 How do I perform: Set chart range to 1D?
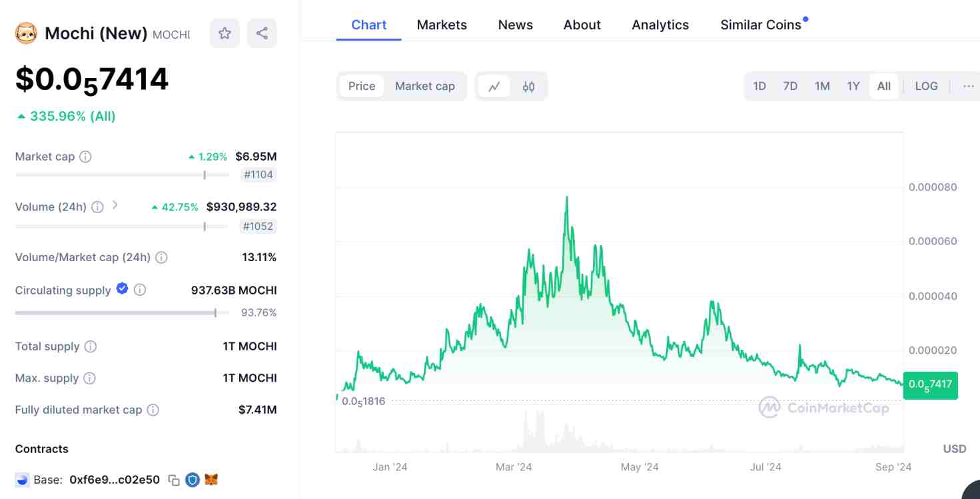point(759,86)
